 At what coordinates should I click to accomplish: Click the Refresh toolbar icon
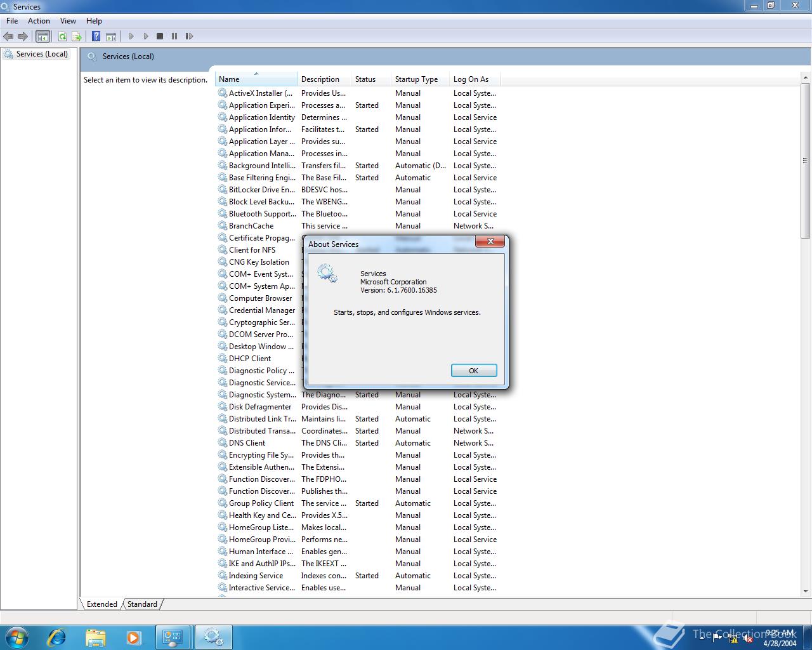pyautogui.click(x=62, y=36)
